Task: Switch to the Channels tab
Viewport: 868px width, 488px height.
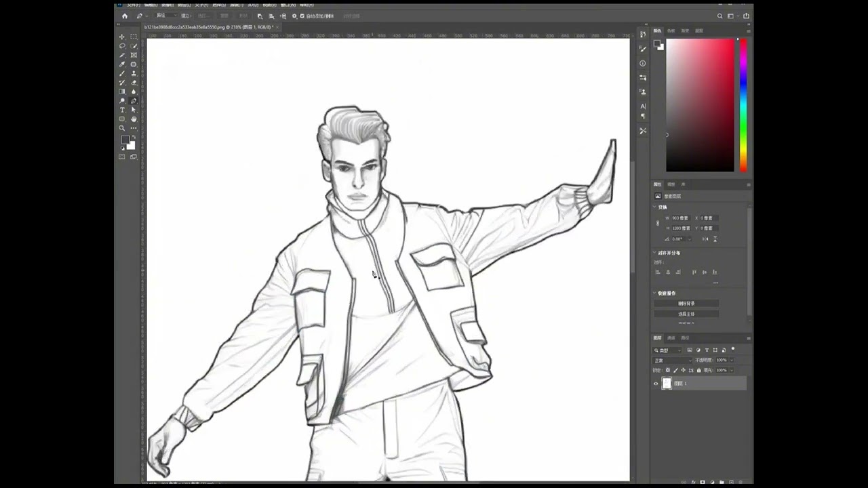Action: [x=671, y=338]
